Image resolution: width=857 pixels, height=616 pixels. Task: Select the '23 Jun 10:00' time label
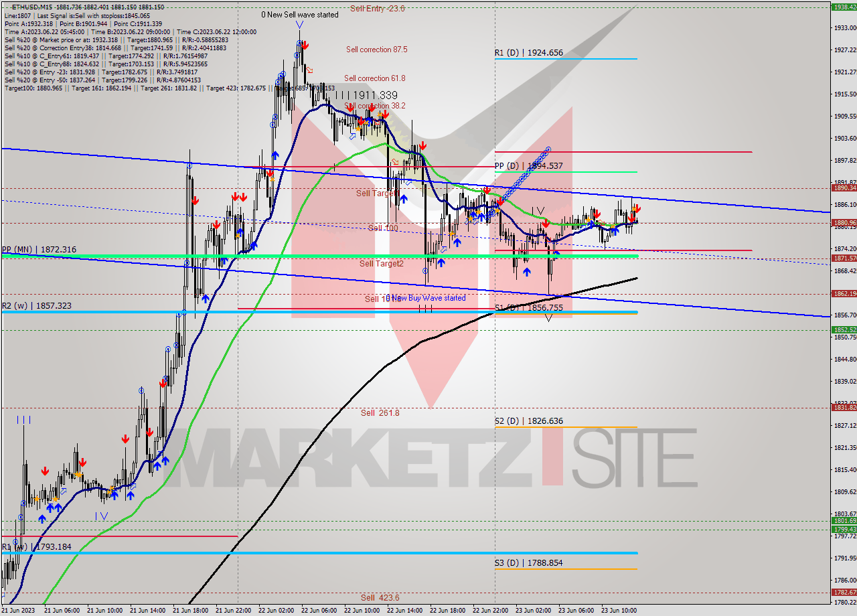(x=618, y=611)
